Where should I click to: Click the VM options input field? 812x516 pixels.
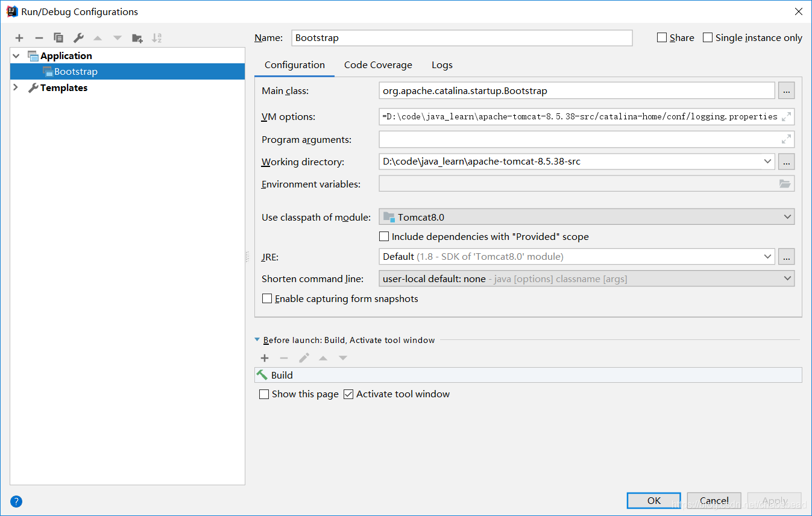click(587, 116)
